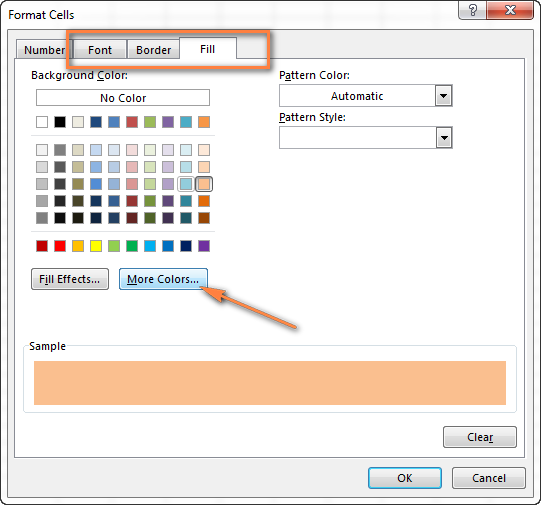Pick aqua swatch in top theme row
The image size is (541, 505).
coord(186,122)
